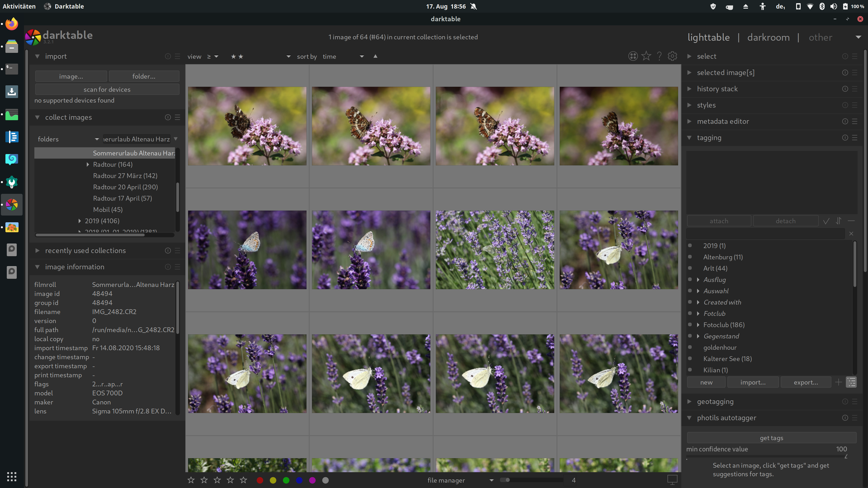The height and width of the screenshot is (488, 868).
Task: Toggle grouped images icon in top toolbar
Action: (x=633, y=56)
